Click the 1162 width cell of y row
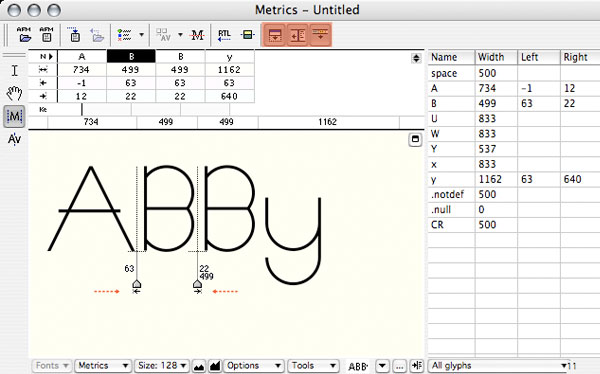The image size is (600, 374). [496, 179]
